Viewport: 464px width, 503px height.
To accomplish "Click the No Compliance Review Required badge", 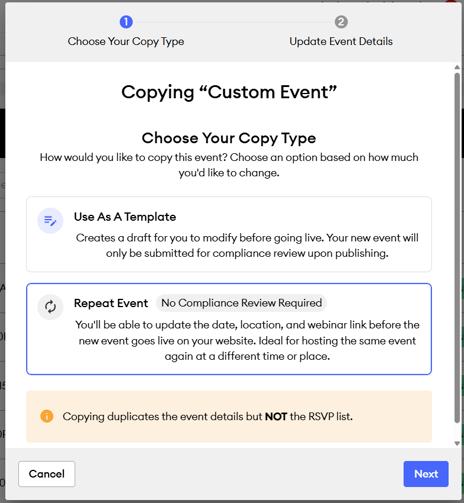I will tap(241, 303).
